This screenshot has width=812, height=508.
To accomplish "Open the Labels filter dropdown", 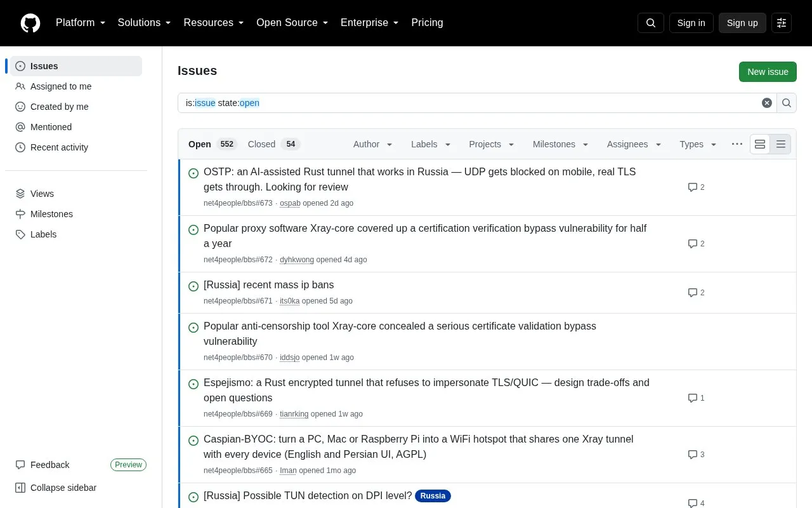I will (431, 144).
